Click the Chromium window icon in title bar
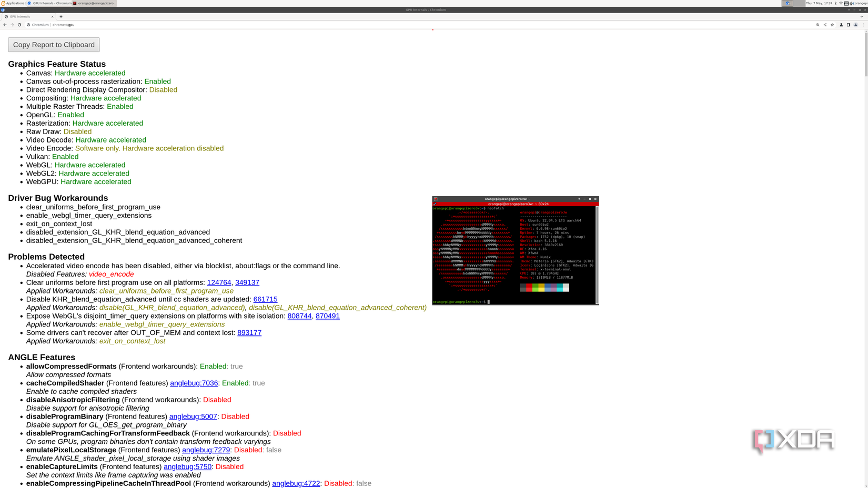The height and width of the screenshot is (488, 868). 3,9
